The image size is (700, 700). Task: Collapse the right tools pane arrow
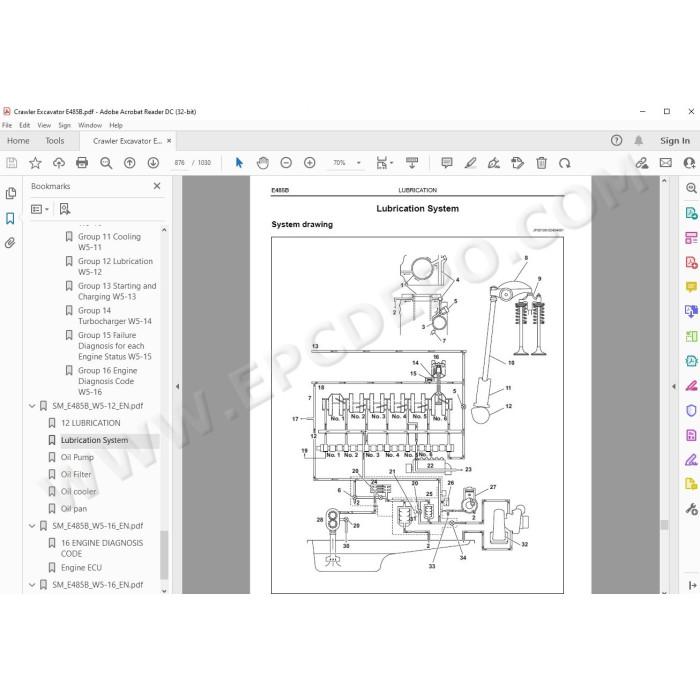(674, 387)
